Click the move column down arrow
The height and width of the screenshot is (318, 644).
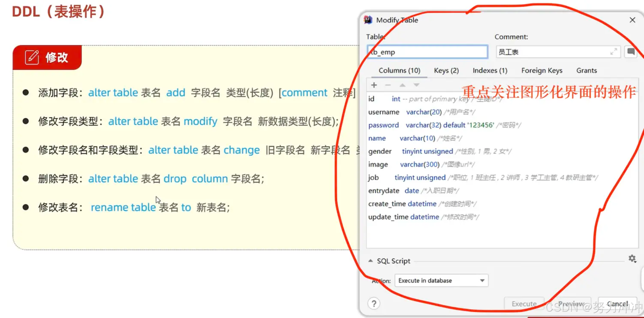pos(416,85)
